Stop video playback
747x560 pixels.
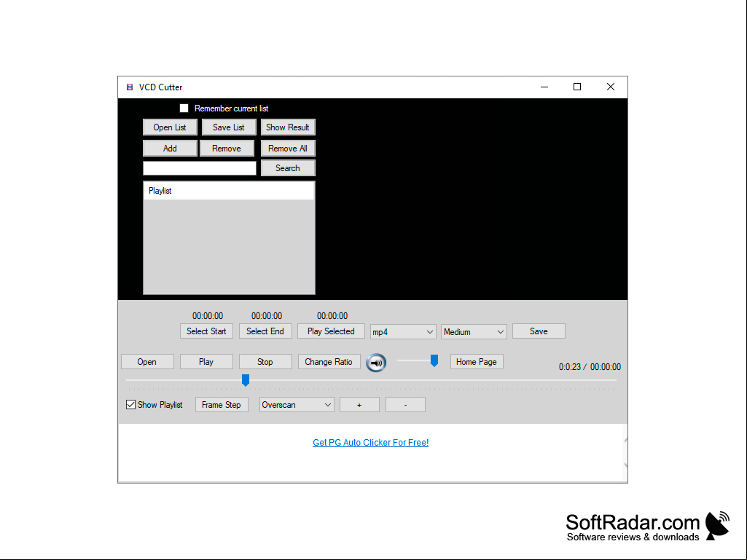pyautogui.click(x=265, y=361)
